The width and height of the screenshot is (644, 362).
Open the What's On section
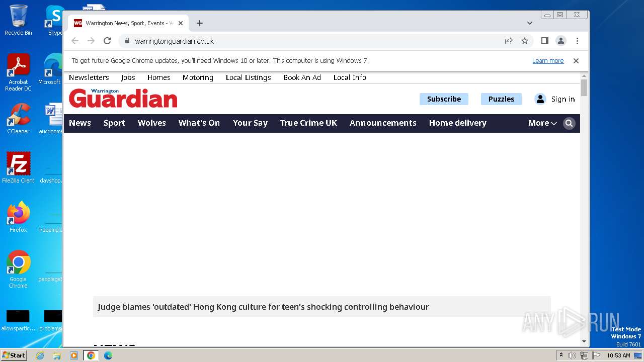tap(199, 123)
